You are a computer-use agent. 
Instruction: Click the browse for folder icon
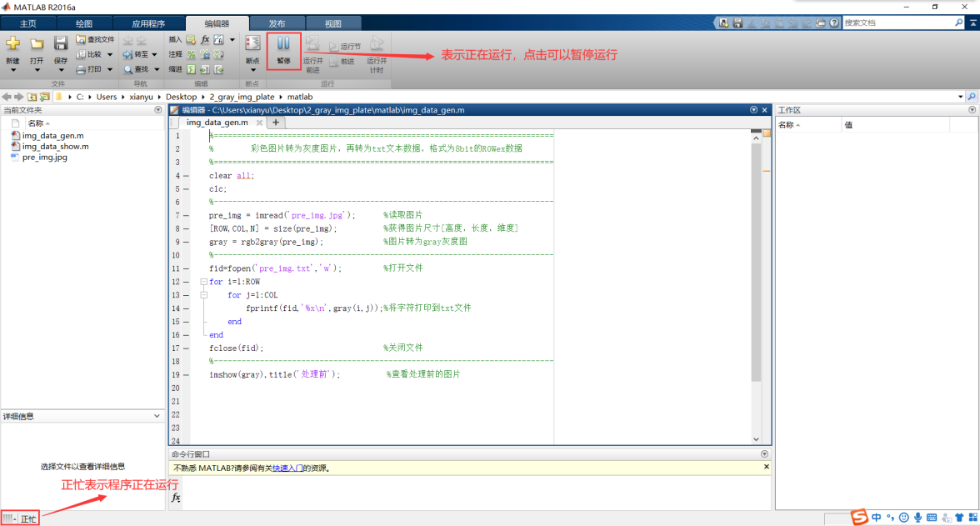[44, 97]
